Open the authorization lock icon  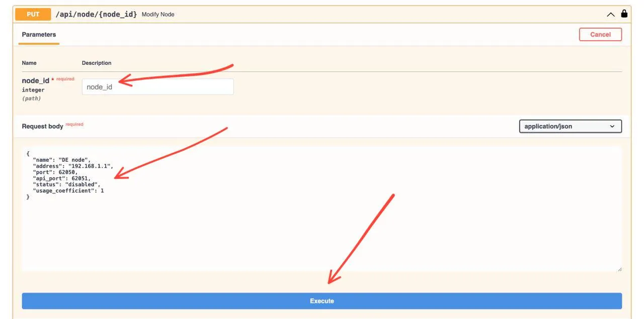(624, 14)
